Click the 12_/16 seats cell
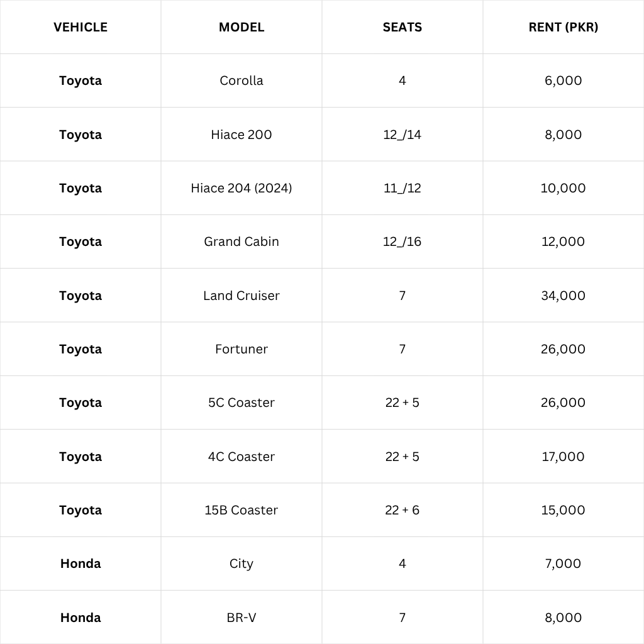Screen dimensions: 644x644 (x=402, y=241)
